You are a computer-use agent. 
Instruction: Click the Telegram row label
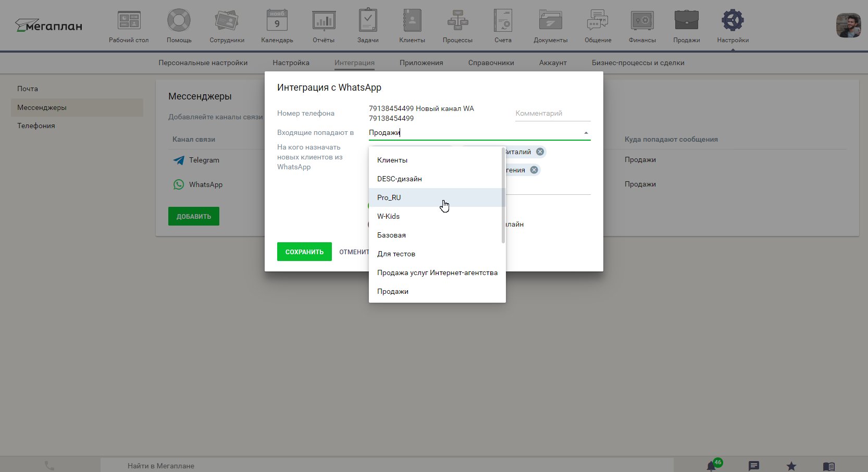tap(204, 160)
